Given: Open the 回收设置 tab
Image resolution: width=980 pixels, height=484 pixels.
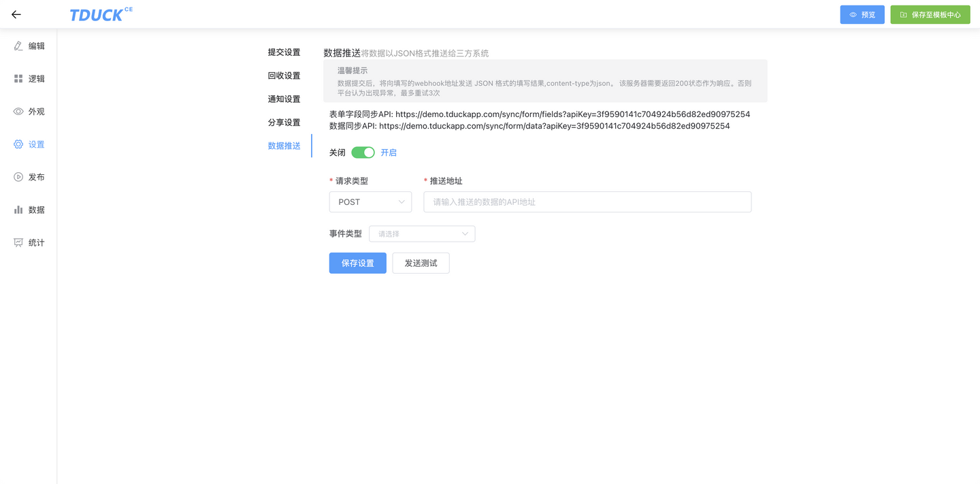Looking at the screenshot, I should pyautogui.click(x=284, y=76).
